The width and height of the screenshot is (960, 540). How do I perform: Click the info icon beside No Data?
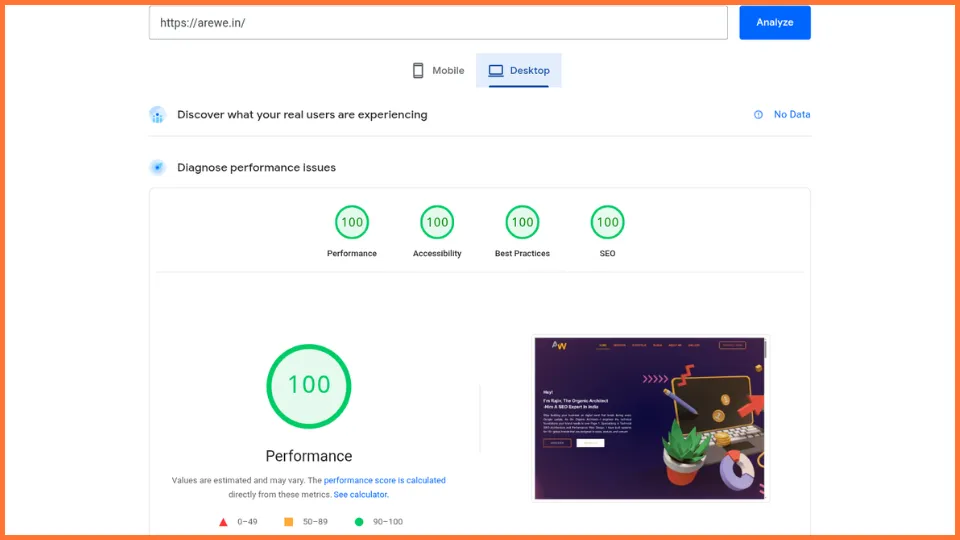[x=758, y=114]
